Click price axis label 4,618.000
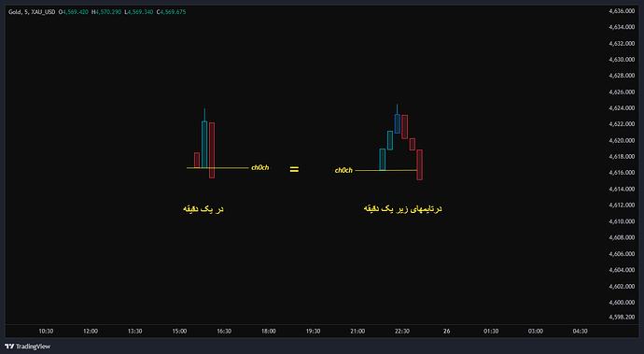 pos(622,157)
